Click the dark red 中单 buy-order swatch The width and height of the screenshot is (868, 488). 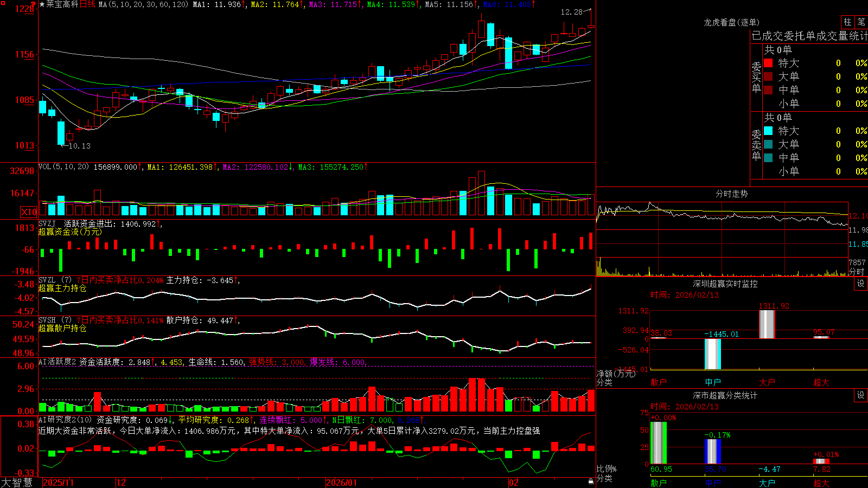768,90
